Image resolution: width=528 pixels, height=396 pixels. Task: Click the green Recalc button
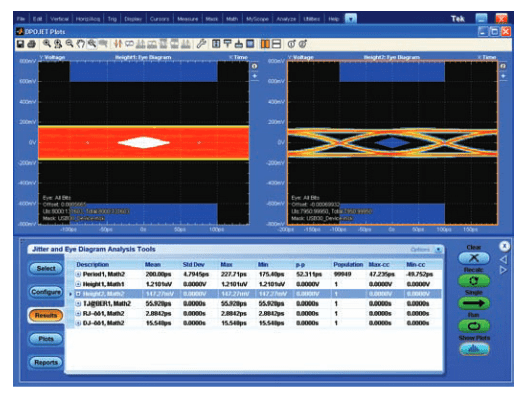473,280
